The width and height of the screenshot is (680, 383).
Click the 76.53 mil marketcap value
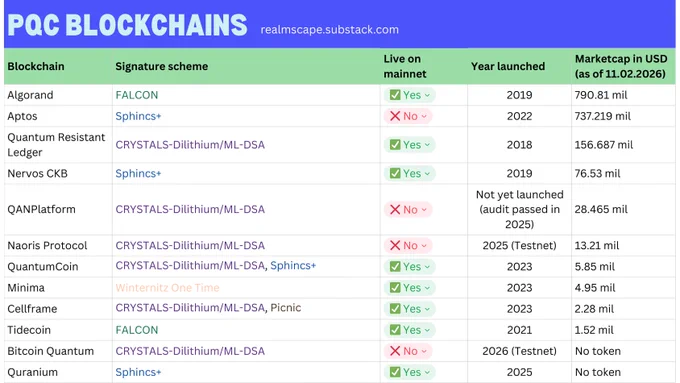pos(598,173)
